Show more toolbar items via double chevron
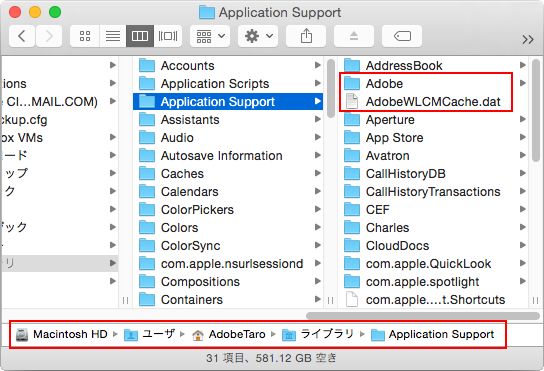 coord(528,39)
